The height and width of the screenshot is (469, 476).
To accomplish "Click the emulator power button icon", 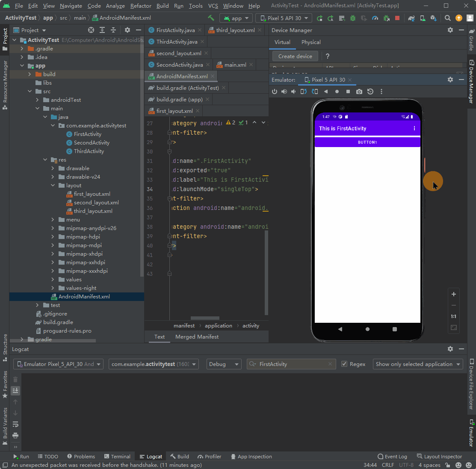I will (275, 91).
